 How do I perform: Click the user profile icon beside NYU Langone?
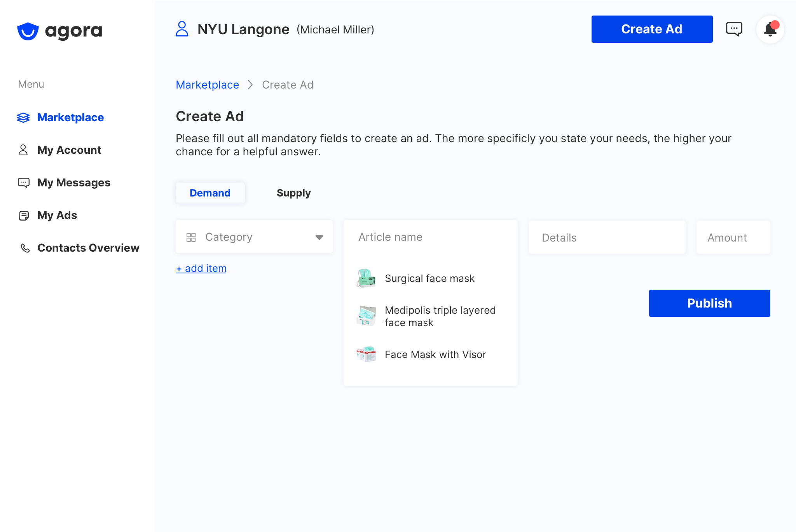[182, 29]
